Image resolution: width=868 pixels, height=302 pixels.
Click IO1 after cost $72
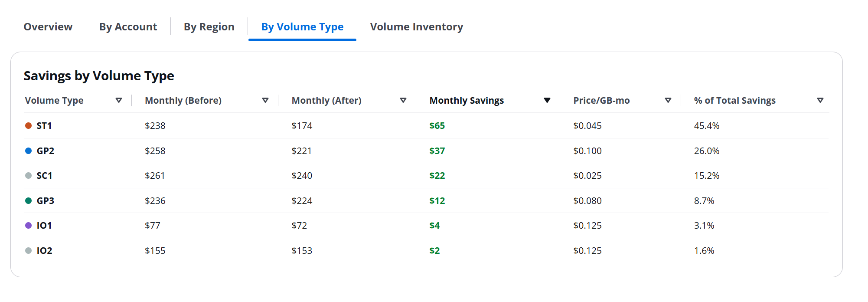(299, 226)
